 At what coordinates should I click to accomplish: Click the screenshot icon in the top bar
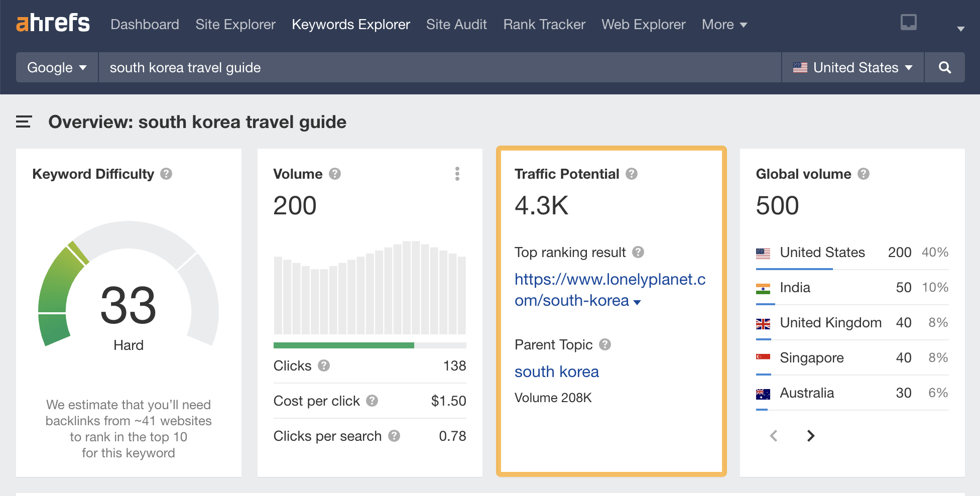tap(908, 22)
